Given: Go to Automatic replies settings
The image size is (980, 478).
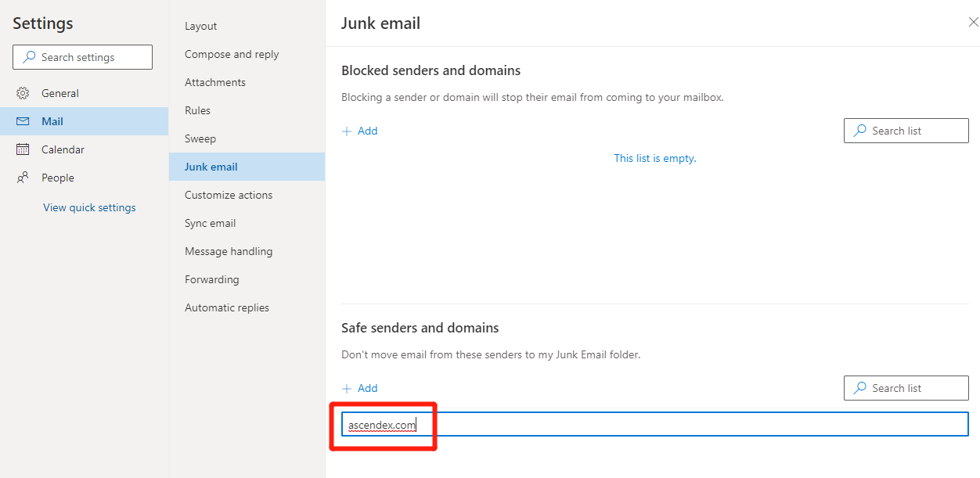Looking at the screenshot, I should [227, 307].
